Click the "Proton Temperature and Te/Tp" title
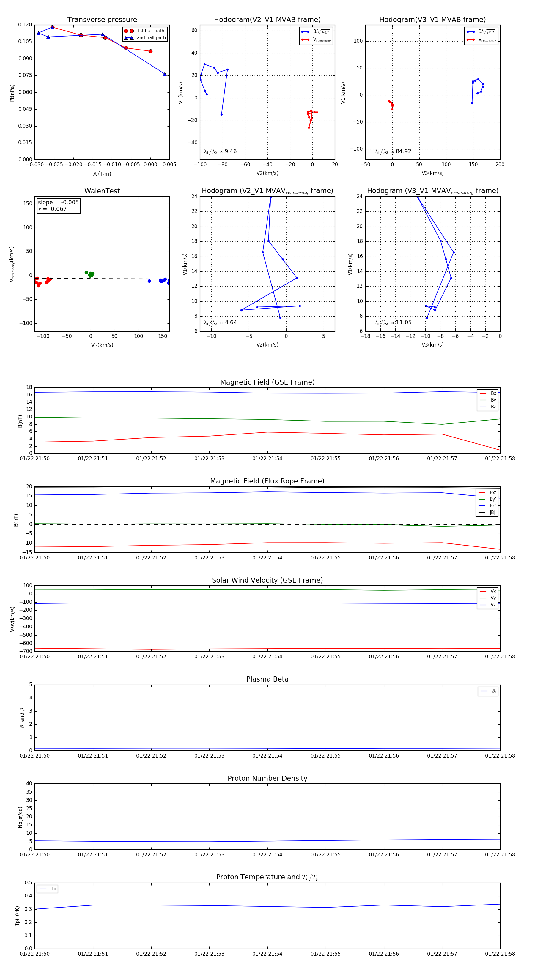 click(267, 877)
